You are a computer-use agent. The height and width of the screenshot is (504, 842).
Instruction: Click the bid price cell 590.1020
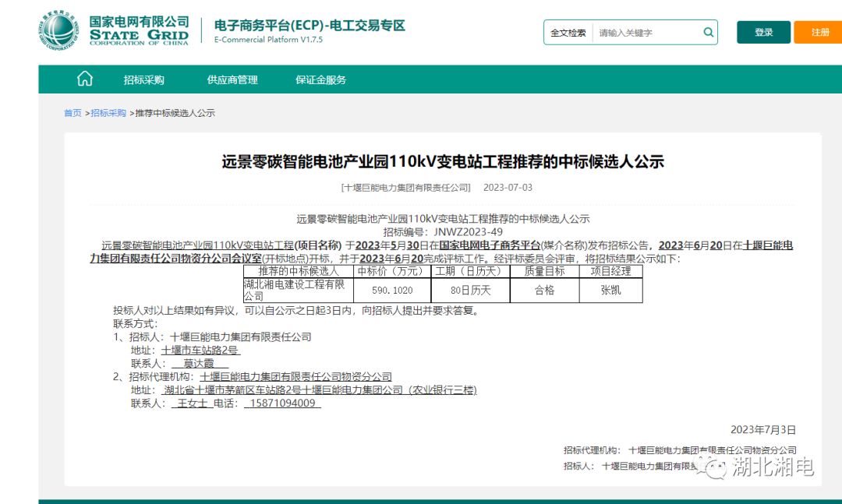[392, 290]
